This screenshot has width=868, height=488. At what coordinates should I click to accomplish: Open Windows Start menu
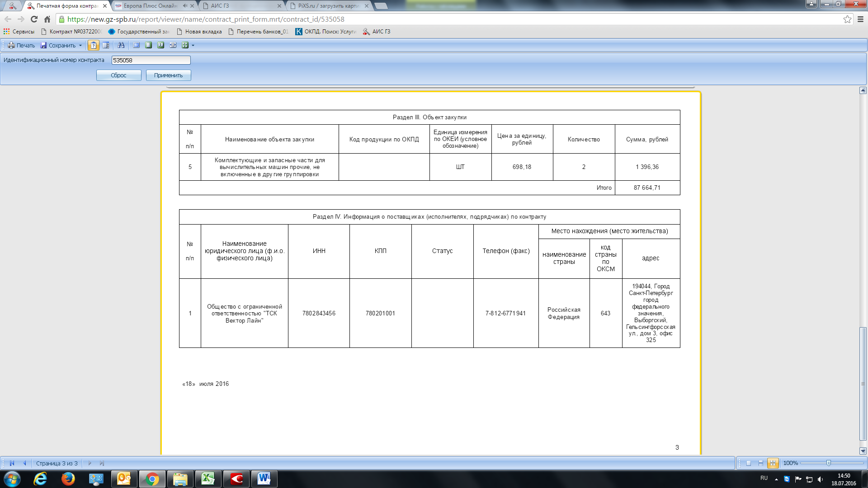click(12, 479)
